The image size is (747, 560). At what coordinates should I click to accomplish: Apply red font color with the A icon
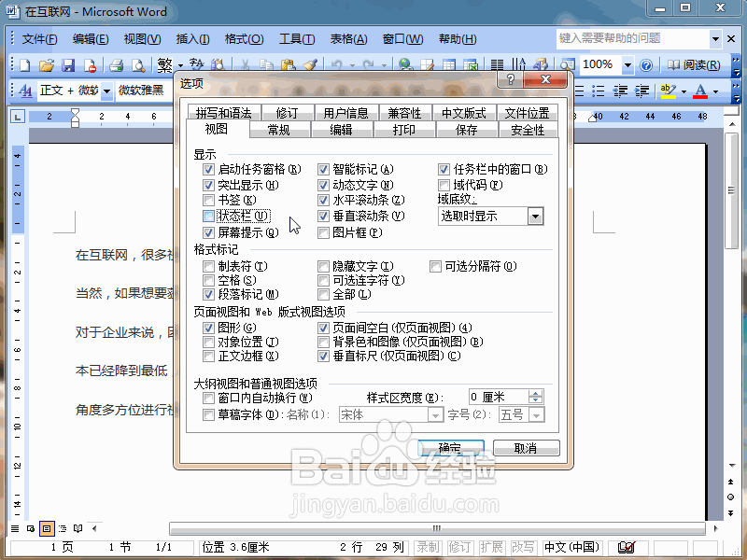tap(700, 90)
